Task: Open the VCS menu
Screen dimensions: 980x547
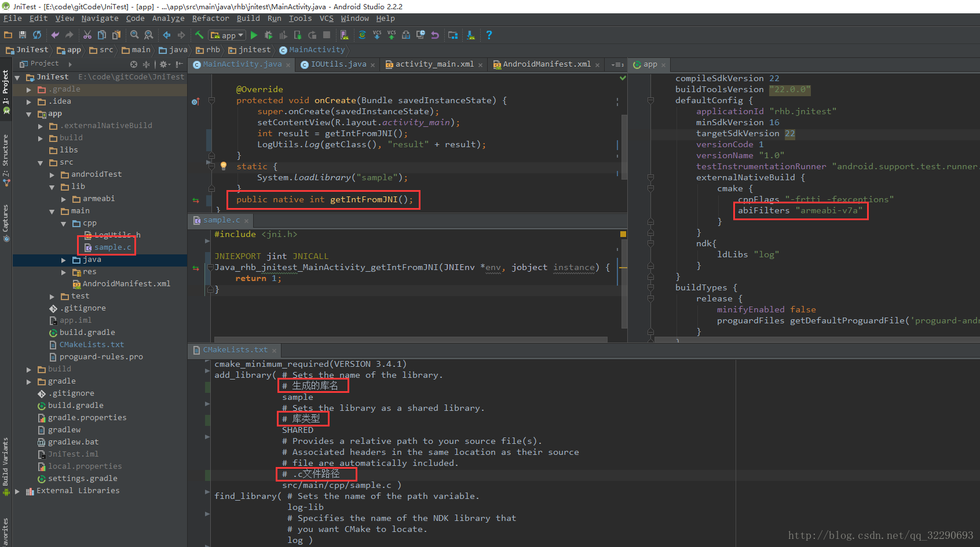Action: tap(327, 19)
